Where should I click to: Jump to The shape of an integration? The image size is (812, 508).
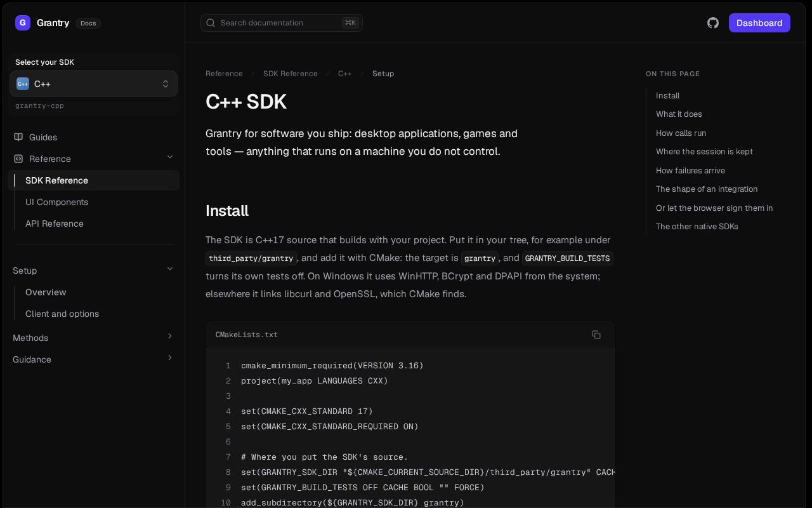pyautogui.click(x=707, y=189)
